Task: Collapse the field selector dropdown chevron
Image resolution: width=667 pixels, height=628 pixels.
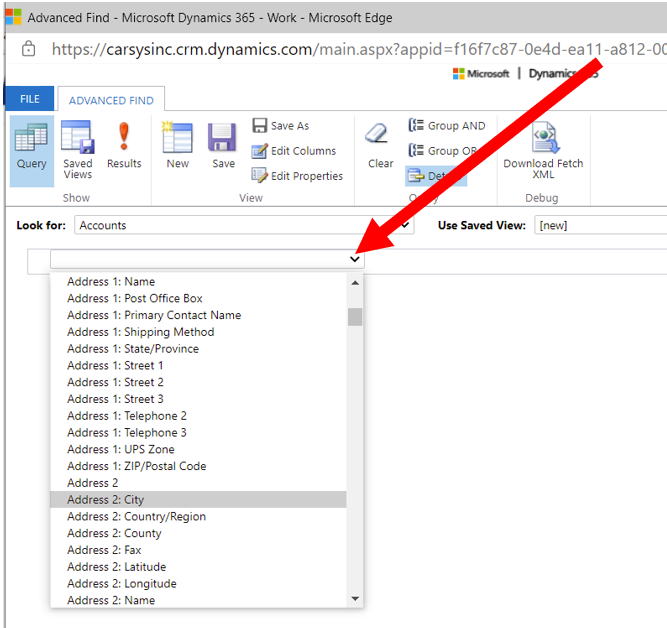Action: [355, 259]
